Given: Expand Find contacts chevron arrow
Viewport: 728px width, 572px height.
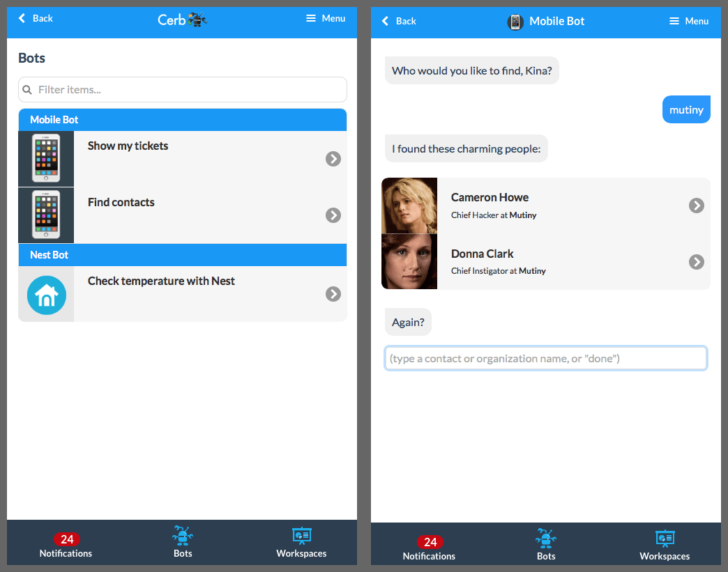Looking at the screenshot, I should coord(333,215).
